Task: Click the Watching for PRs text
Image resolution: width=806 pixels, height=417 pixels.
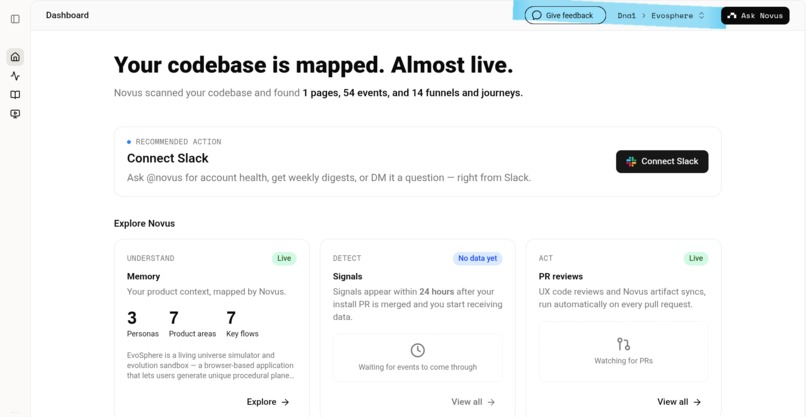Action: [x=624, y=361]
